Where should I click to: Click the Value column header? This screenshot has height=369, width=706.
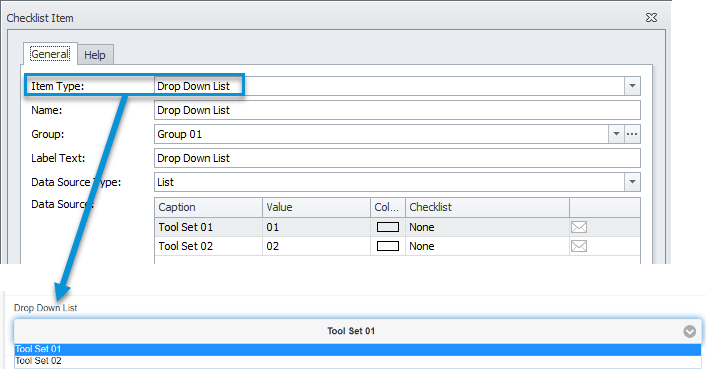pyautogui.click(x=317, y=207)
